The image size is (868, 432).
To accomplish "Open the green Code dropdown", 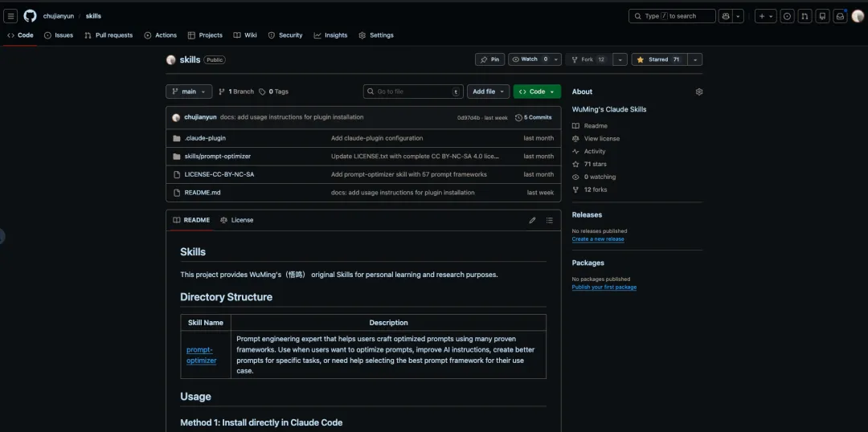I will tap(537, 92).
